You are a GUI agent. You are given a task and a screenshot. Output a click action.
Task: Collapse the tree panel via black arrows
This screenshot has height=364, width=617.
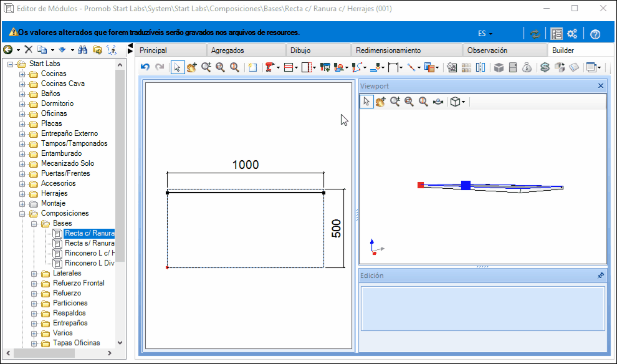(x=130, y=49)
